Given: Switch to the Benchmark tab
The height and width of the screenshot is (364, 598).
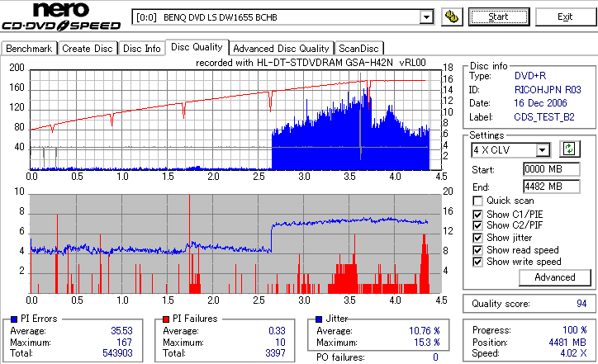Looking at the screenshot, I should [x=29, y=49].
